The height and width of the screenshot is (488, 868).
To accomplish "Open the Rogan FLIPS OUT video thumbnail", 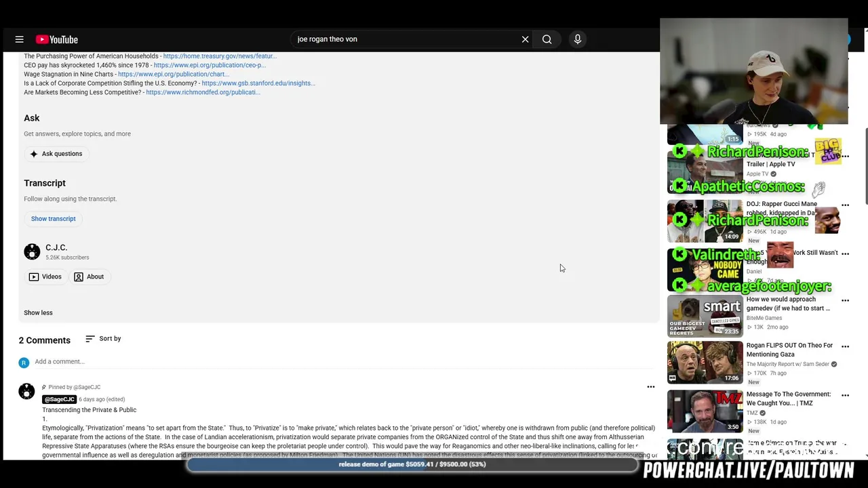I will coord(705,363).
